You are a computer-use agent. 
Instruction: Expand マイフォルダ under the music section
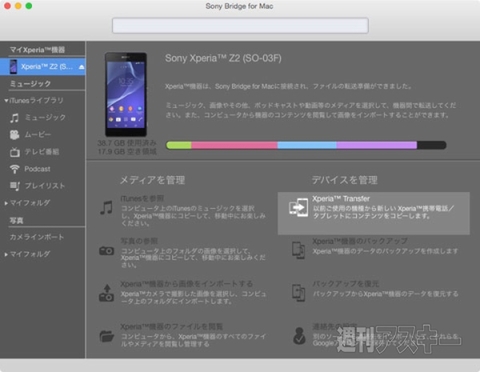click(6, 203)
